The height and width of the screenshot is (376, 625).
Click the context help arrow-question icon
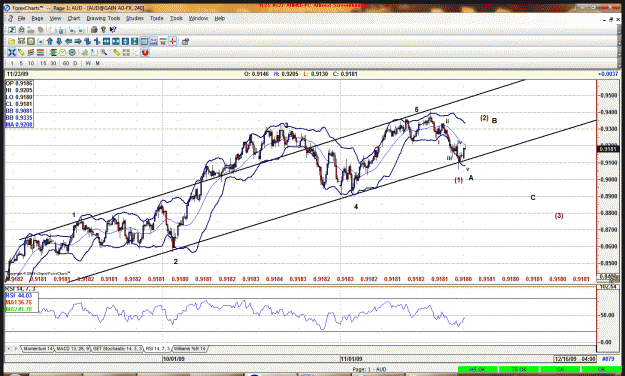[113, 30]
